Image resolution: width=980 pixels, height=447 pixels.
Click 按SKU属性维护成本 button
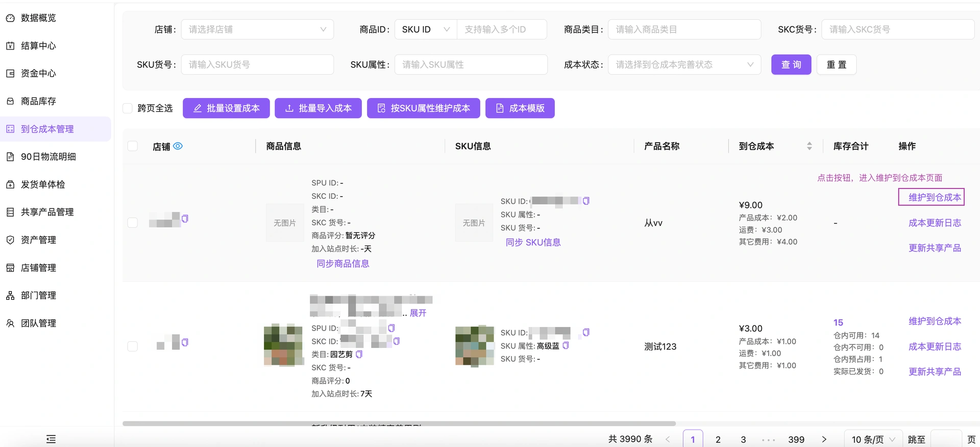tap(424, 108)
